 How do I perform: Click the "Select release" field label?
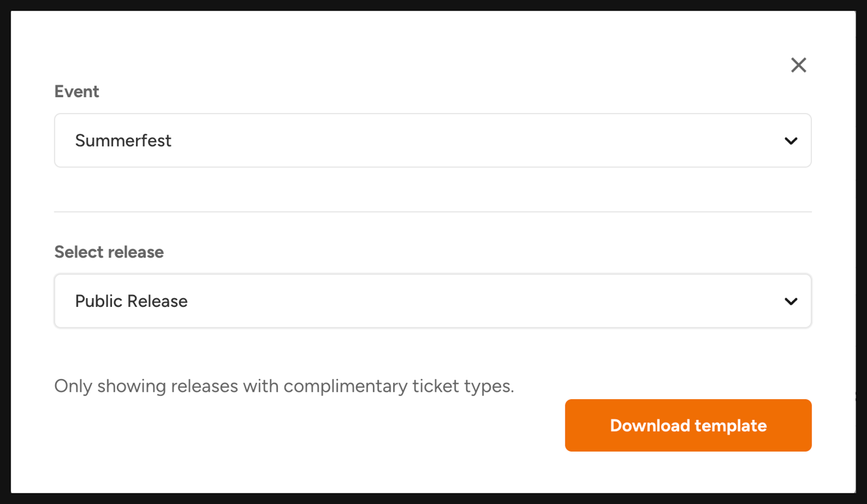click(x=109, y=252)
